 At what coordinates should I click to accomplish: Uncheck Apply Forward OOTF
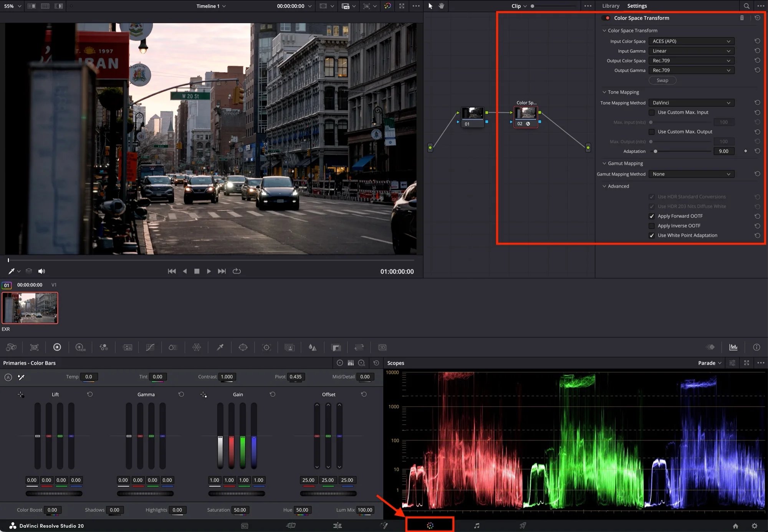pyautogui.click(x=652, y=216)
